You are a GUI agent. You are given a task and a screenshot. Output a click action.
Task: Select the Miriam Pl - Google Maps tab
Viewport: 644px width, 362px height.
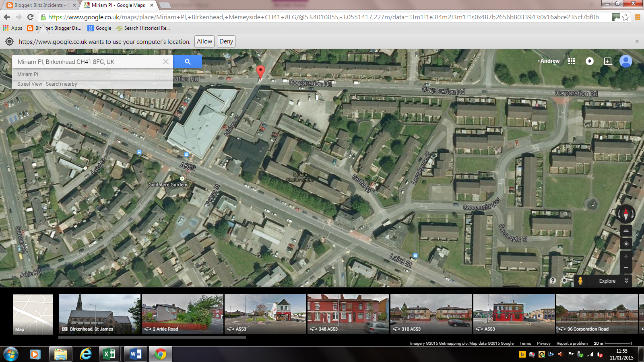[118, 5]
